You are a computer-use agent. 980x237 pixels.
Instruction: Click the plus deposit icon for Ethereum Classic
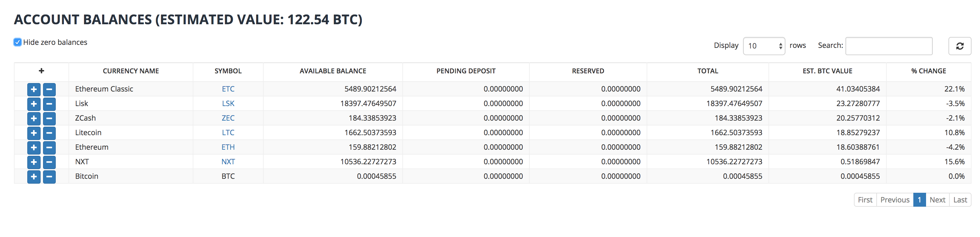click(x=34, y=89)
